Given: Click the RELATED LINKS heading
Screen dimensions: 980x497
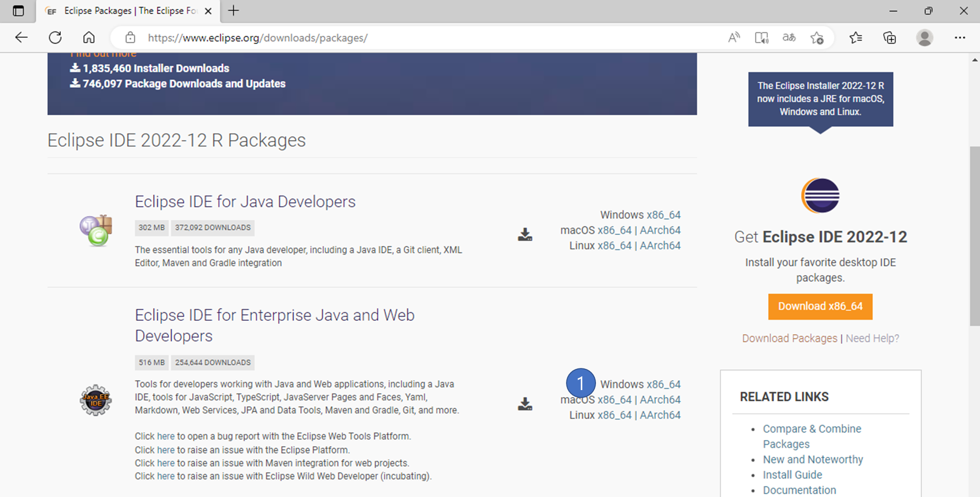Looking at the screenshot, I should (784, 397).
